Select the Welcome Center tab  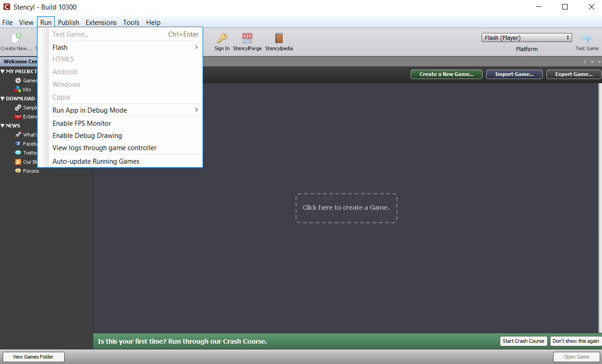tap(20, 61)
